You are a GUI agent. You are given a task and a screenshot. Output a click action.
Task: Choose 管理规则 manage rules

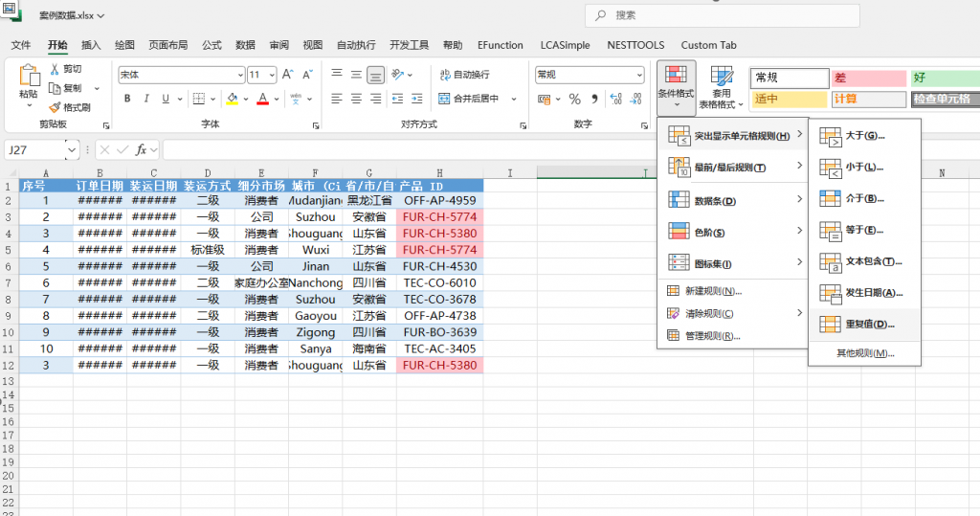pos(733,336)
